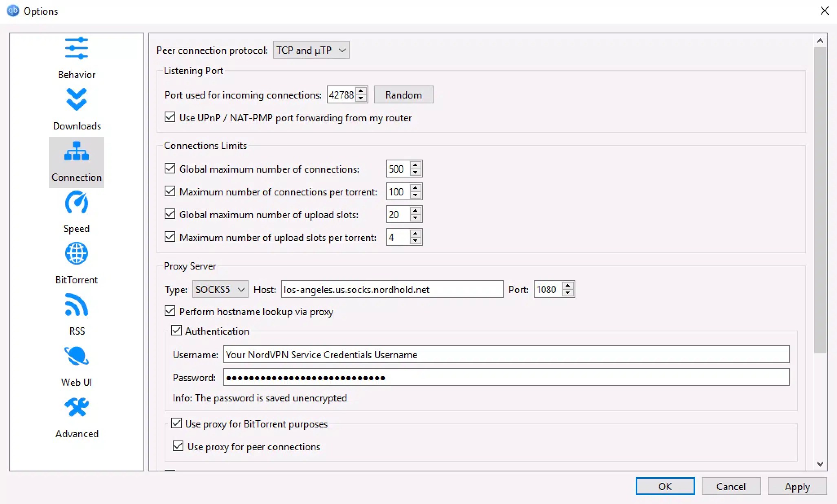Open the RSS feed icon
This screenshot has width=837, height=504.
(x=76, y=305)
